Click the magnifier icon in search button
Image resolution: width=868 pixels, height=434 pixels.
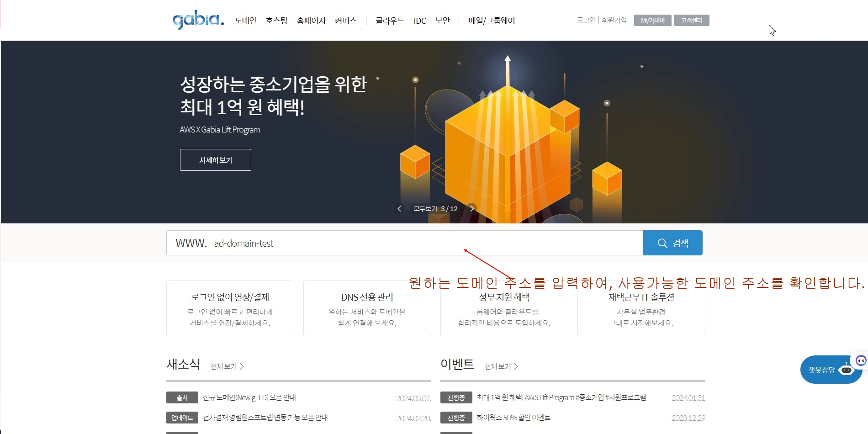(x=662, y=243)
